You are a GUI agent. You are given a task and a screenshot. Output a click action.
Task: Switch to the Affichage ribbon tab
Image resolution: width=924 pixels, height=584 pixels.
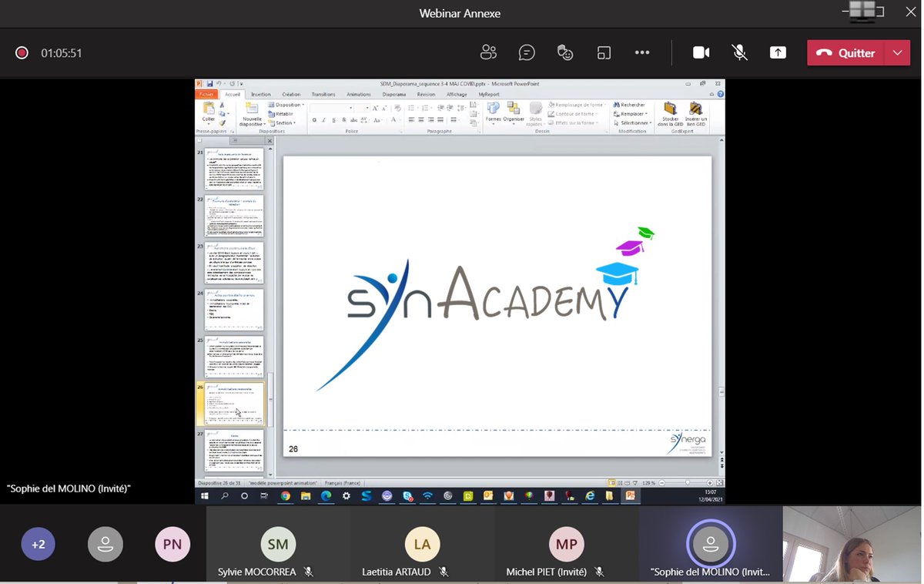(x=457, y=95)
